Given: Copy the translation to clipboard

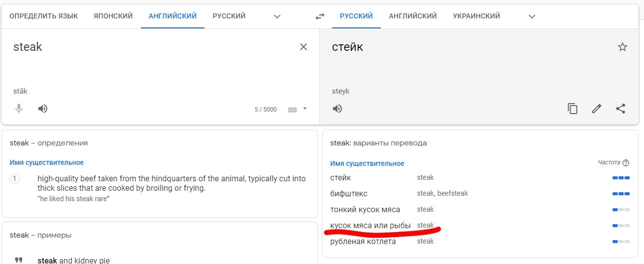Looking at the screenshot, I should coord(573,109).
